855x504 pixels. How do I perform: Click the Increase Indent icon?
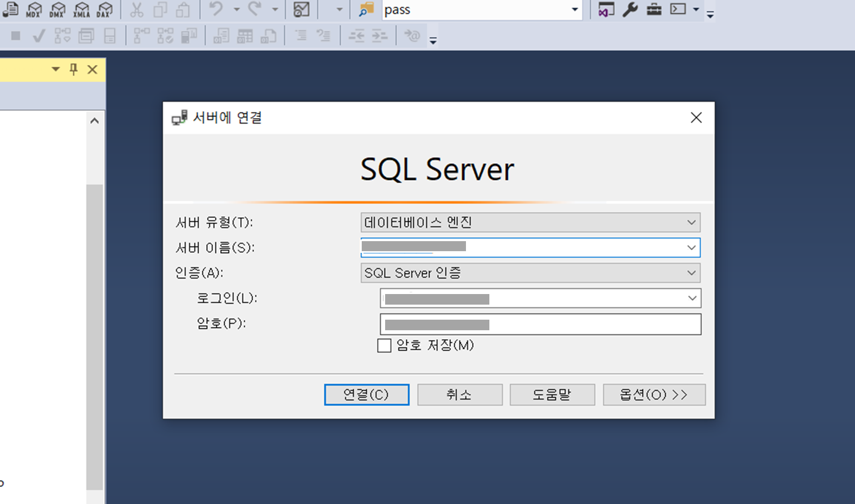pyautogui.click(x=380, y=36)
